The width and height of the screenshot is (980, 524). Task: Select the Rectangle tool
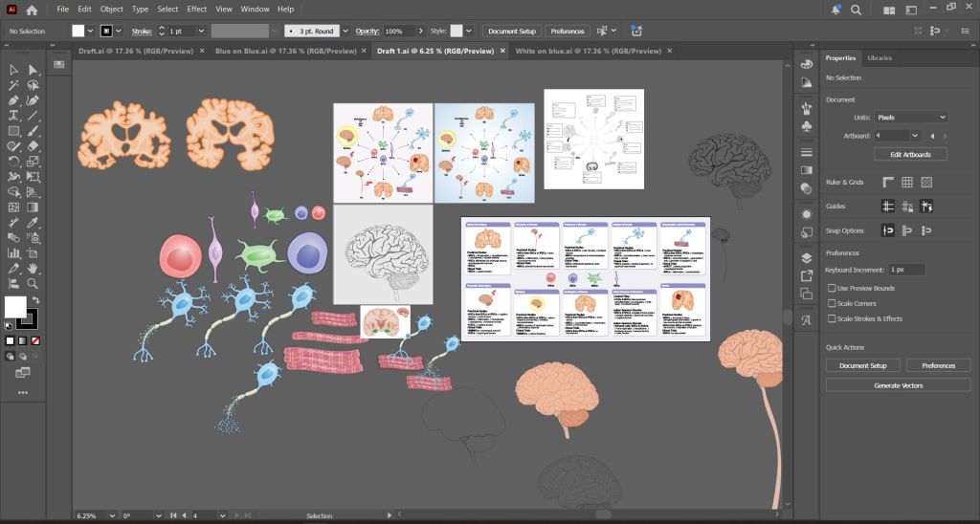(x=13, y=131)
